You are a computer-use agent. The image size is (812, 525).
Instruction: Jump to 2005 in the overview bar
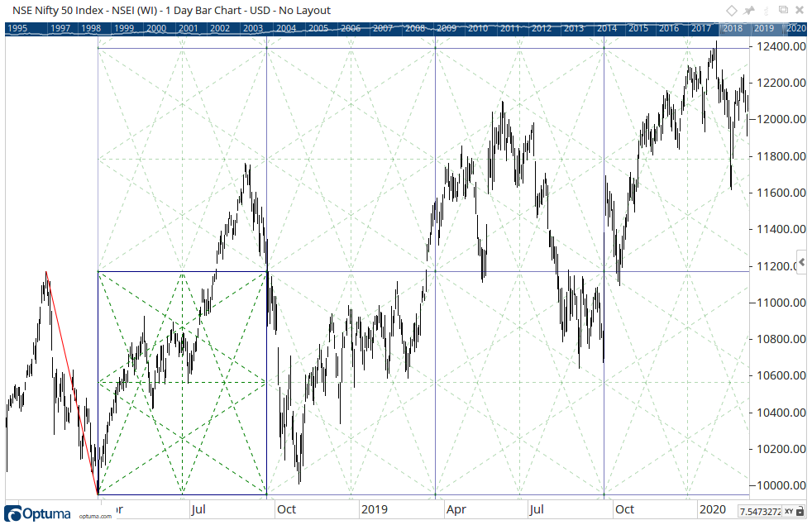[318, 28]
